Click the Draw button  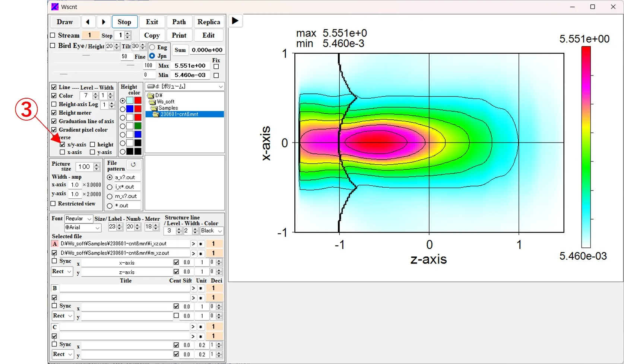(65, 22)
